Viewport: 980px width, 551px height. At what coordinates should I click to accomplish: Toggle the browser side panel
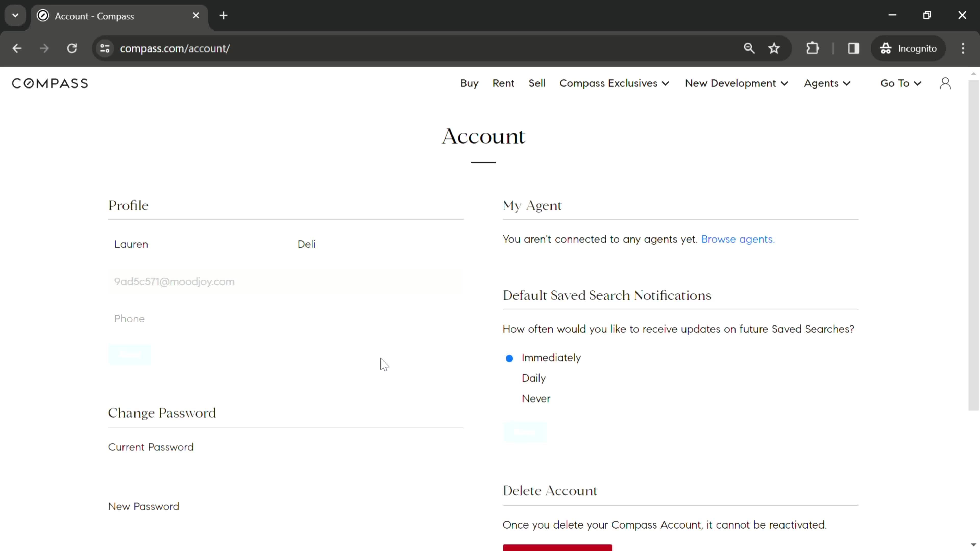(x=853, y=48)
